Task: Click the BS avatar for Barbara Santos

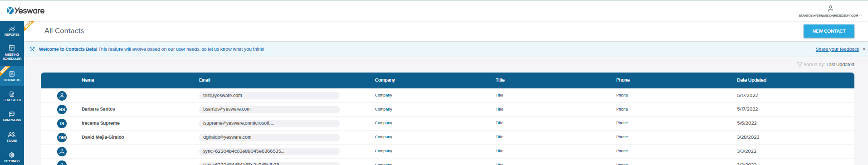Action: pyautogui.click(x=62, y=109)
